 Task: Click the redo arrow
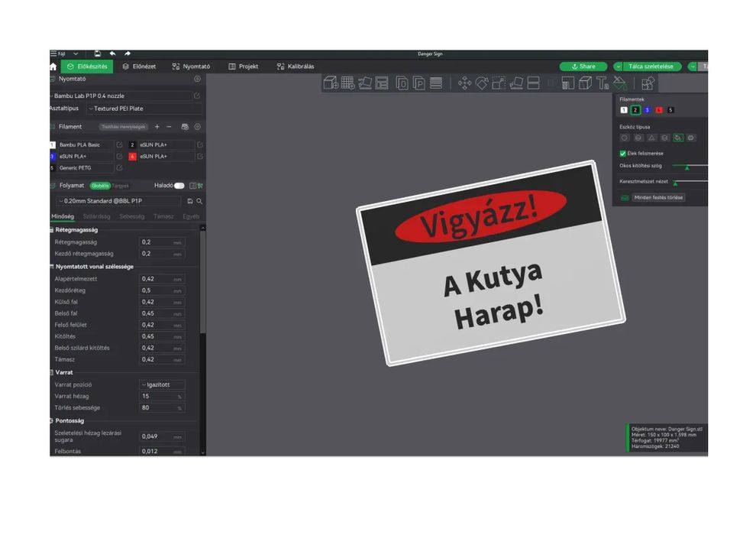128,53
